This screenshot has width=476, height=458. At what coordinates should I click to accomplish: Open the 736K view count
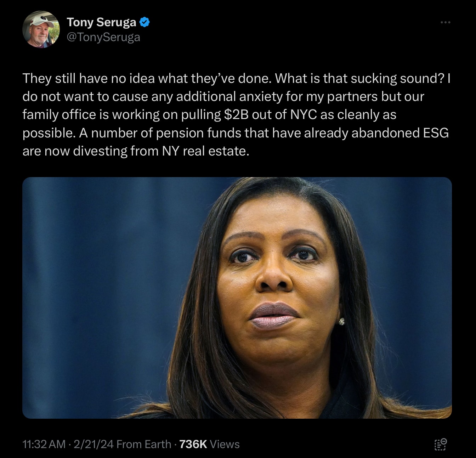coord(193,444)
